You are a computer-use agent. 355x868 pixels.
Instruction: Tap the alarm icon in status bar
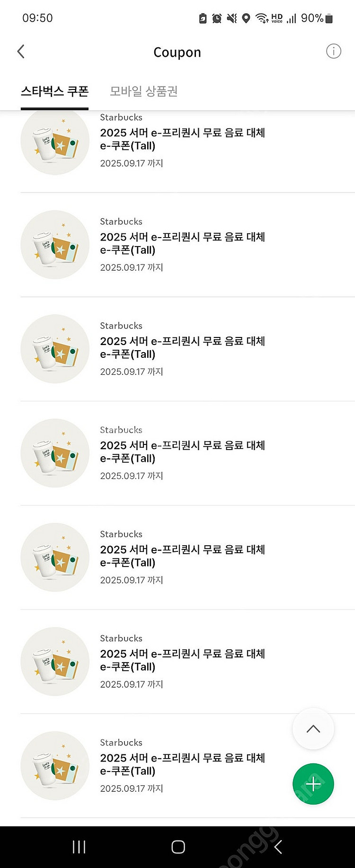pos(217,18)
